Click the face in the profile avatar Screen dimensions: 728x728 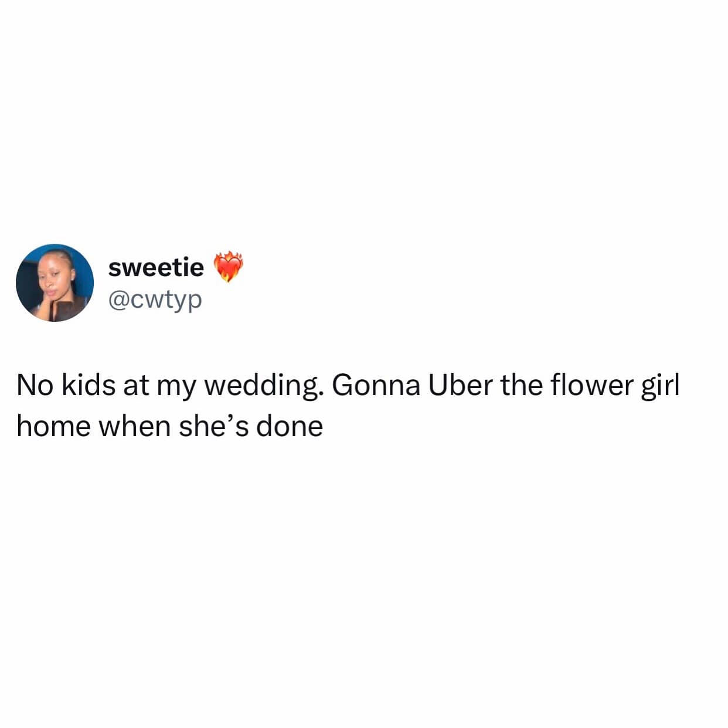click(49, 280)
